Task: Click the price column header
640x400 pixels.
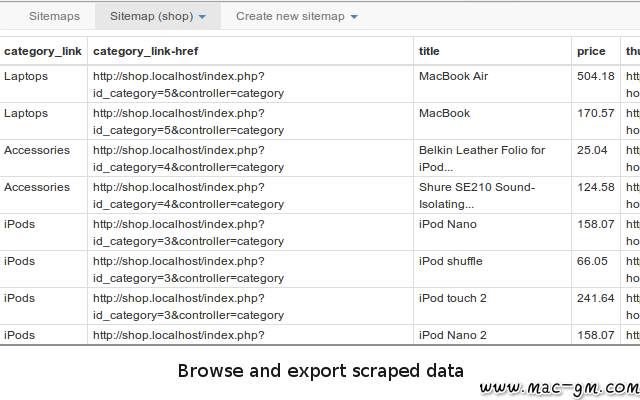Action: pyautogui.click(x=596, y=51)
